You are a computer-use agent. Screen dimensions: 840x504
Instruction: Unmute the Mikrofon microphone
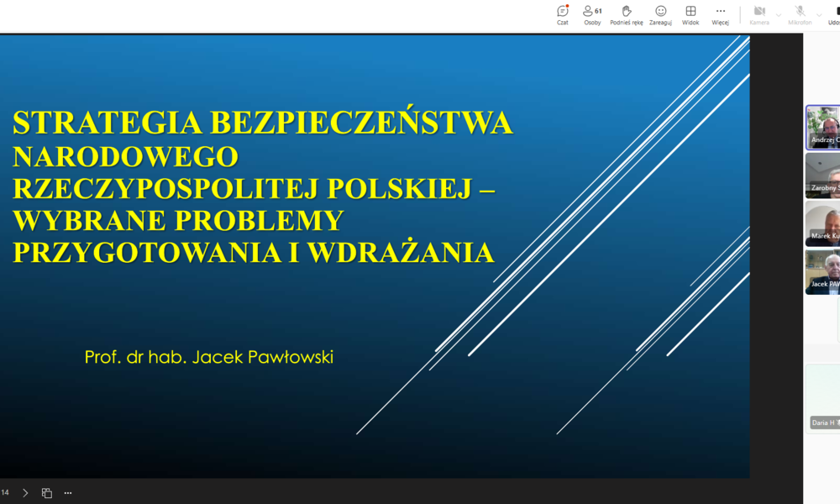pyautogui.click(x=798, y=12)
